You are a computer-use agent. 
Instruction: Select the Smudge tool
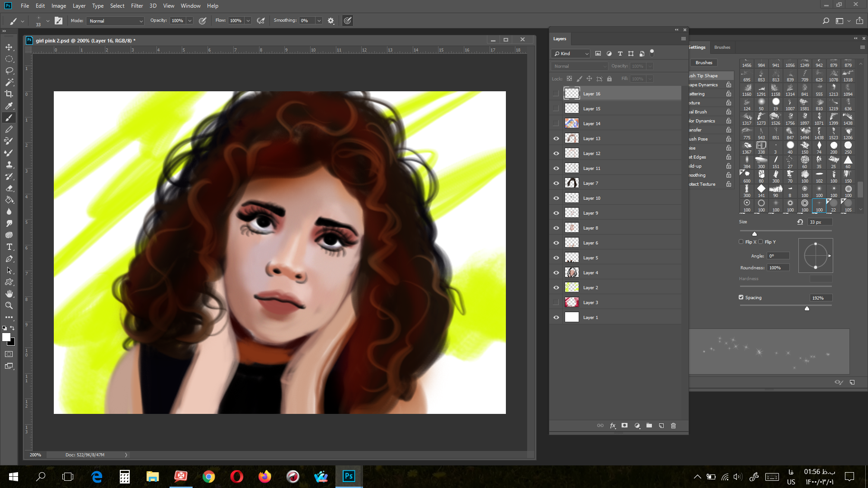9,223
